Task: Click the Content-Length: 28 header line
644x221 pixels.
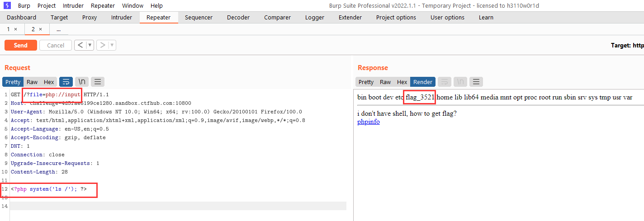Action: click(39, 172)
